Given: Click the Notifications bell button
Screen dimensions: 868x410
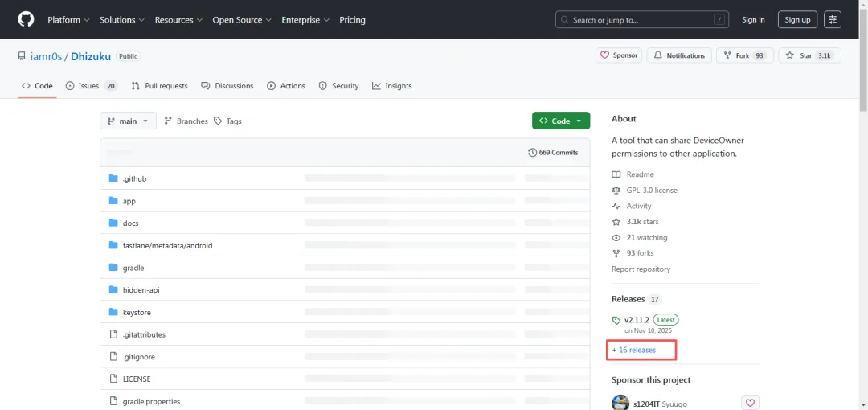Looking at the screenshot, I should coord(679,55).
